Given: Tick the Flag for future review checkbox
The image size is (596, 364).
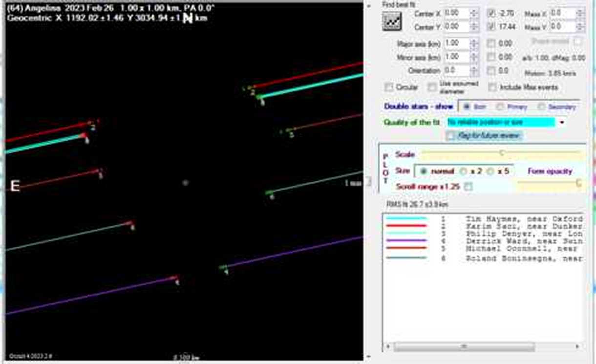Looking at the screenshot, I should pyautogui.click(x=450, y=136).
